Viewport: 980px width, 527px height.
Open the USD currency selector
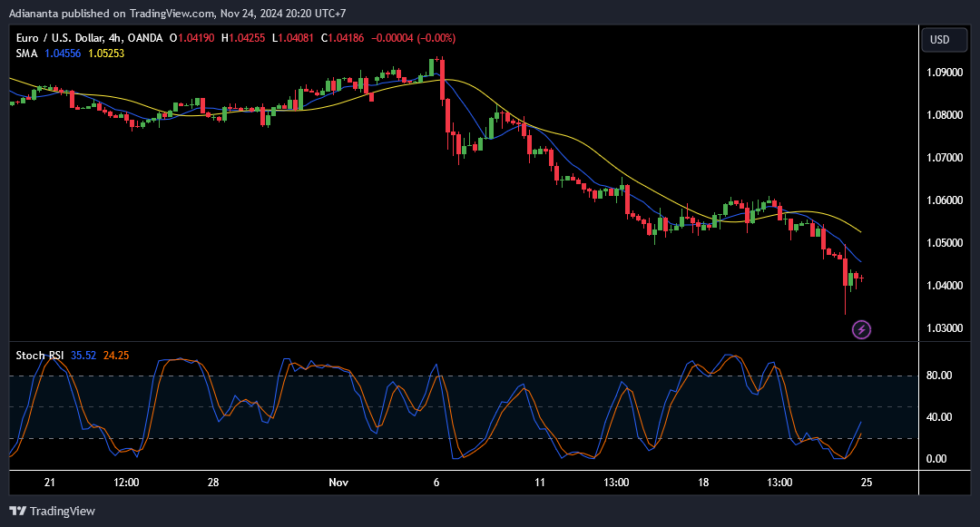point(944,39)
